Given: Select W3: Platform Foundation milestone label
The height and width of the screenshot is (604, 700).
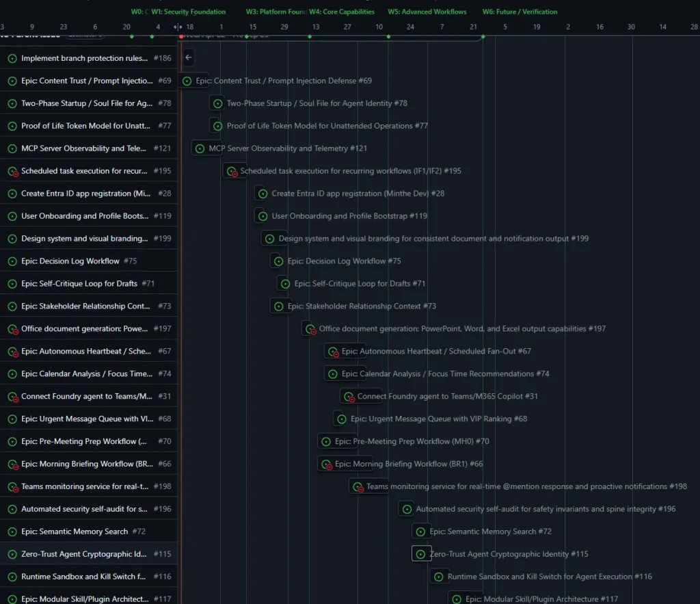Looking at the screenshot, I should click(x=276, y=12).
